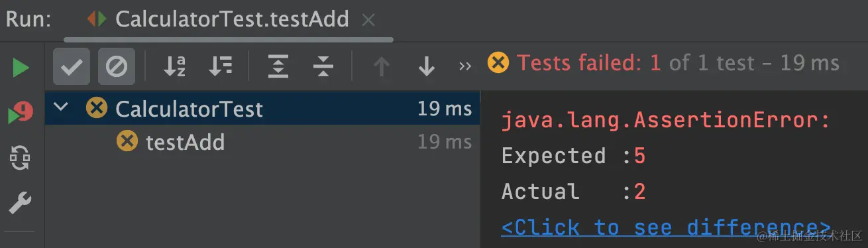Toggle auto-test rerun icon
This screenshot has height=248, width=868.
pos(21,158)
